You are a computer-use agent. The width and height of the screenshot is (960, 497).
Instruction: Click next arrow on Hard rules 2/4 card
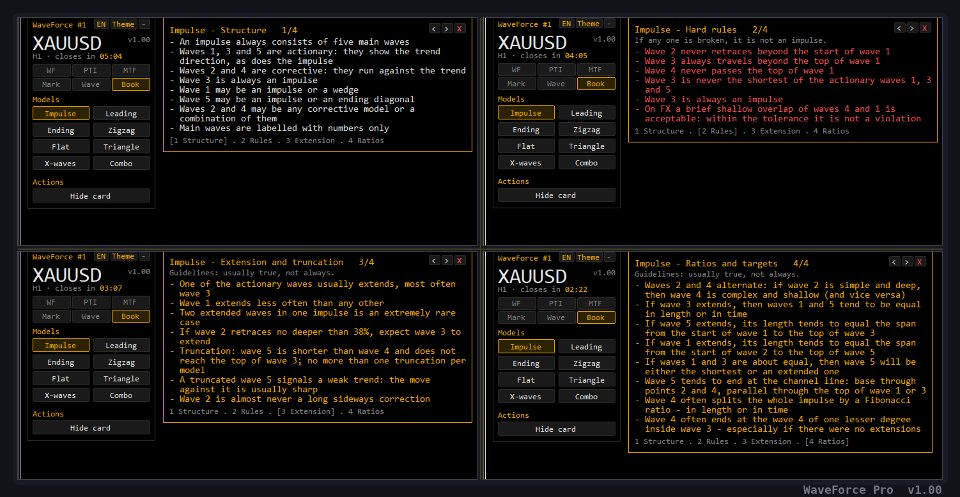pos(912,28)
